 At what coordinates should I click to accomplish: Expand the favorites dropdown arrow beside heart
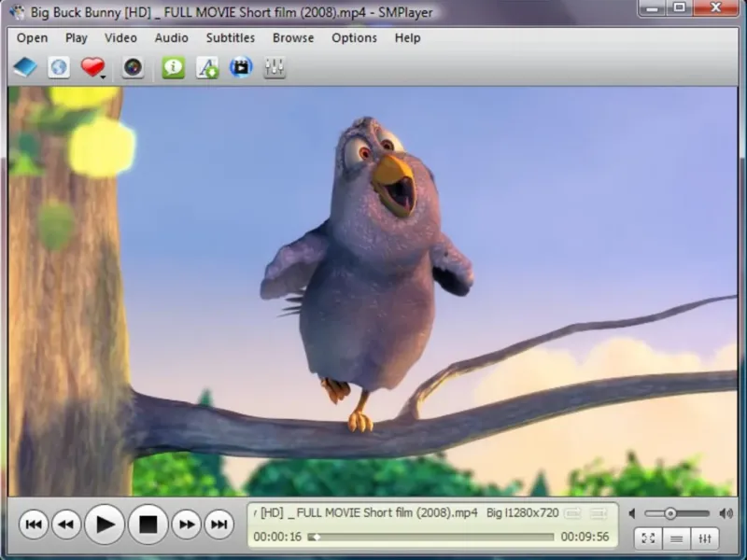(103, 77)
